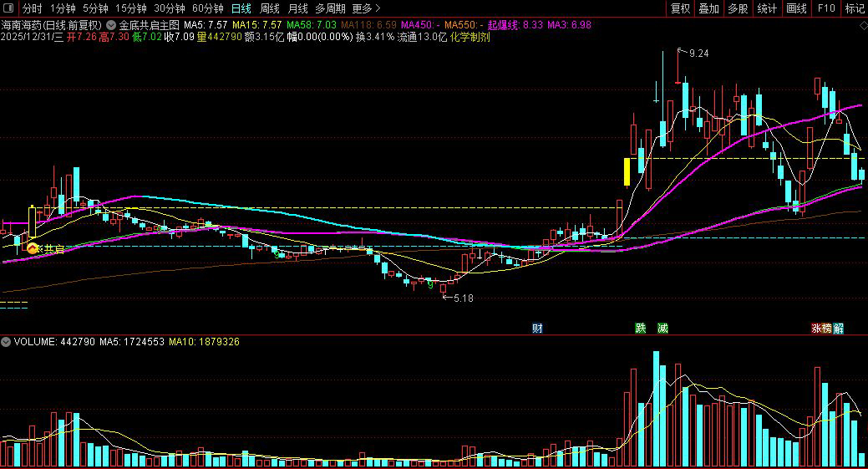Click the volume figure 量442790
Image resolution: width=868 pixels, height=469 pixels.
[x=220, y=37]
